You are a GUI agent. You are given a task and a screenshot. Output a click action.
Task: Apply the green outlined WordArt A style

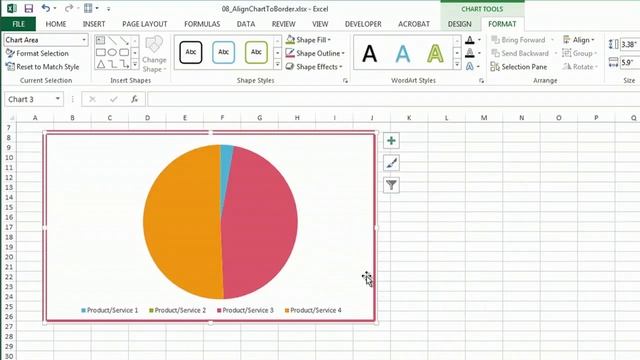coord(435,53)
